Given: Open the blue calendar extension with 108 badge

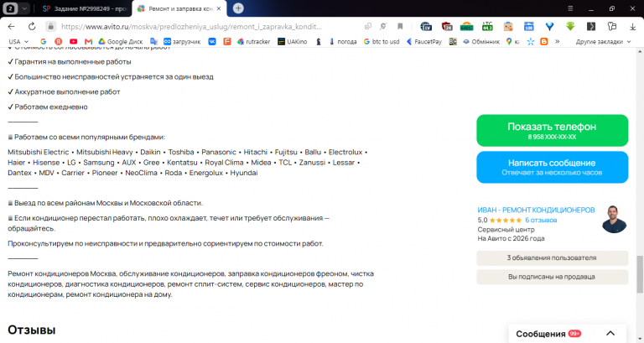Looking at the screenshot, I should coord(528,26).
